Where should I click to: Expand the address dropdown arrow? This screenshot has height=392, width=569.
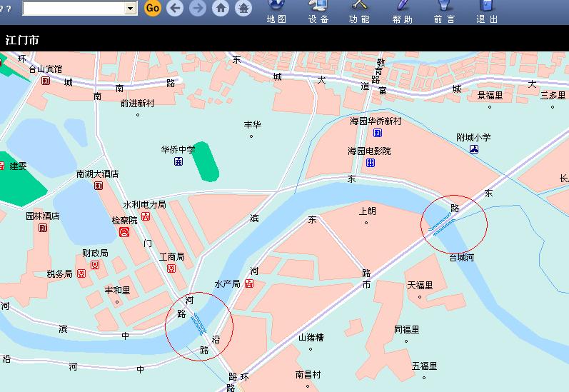(x=130, y=8)
